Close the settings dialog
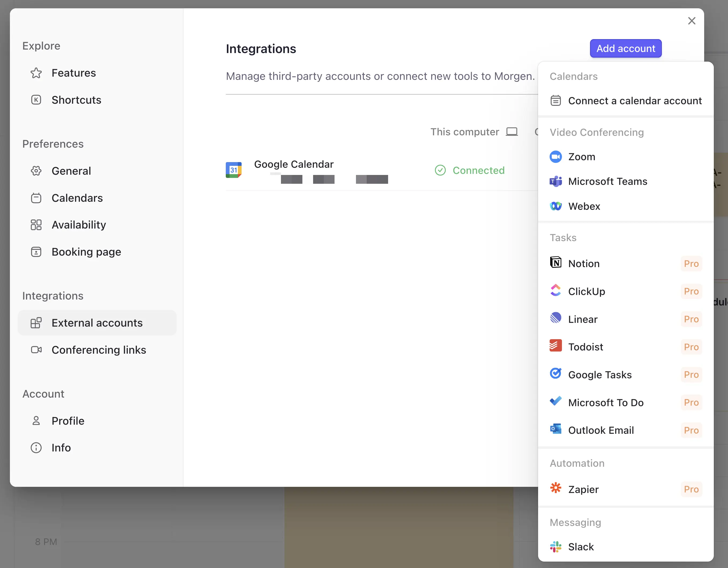728x568 pixels. [x=692, y=21]
